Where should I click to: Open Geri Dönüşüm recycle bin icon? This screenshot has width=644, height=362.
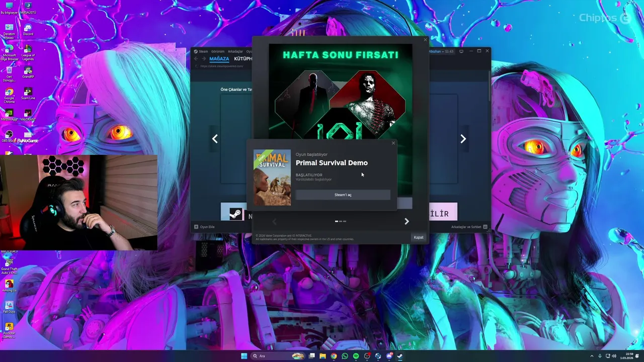point(9,74)
